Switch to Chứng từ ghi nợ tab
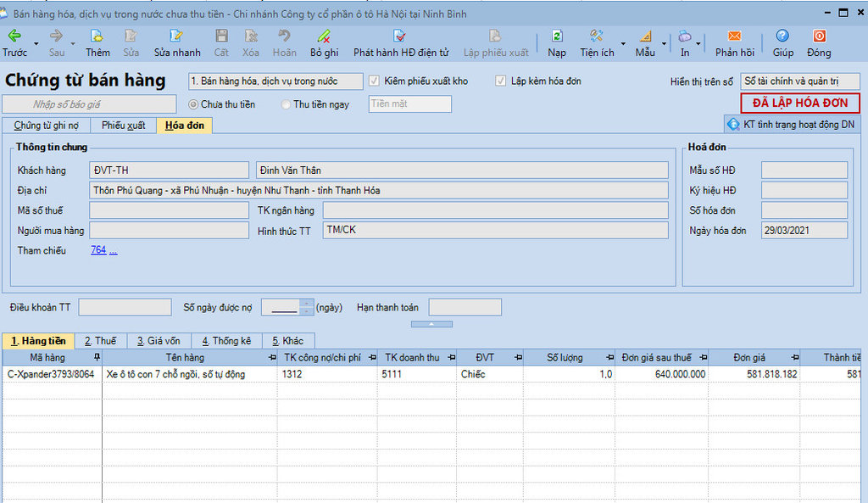The image size is (868, 503). (46, 126)
